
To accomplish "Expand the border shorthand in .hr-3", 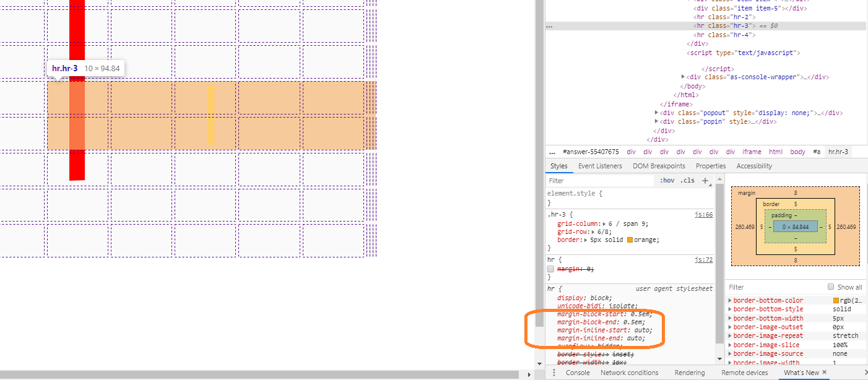I will (x=585, y=240).
